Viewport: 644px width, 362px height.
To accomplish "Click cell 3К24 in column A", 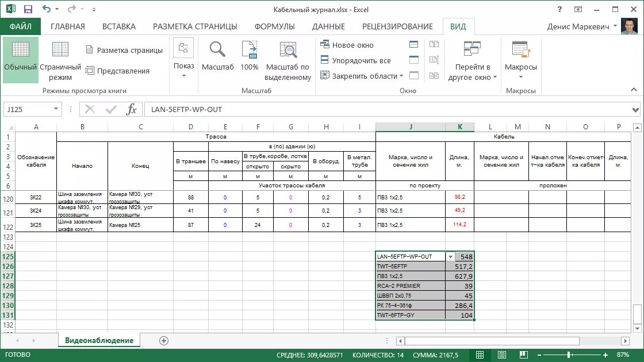I will 36,210.
